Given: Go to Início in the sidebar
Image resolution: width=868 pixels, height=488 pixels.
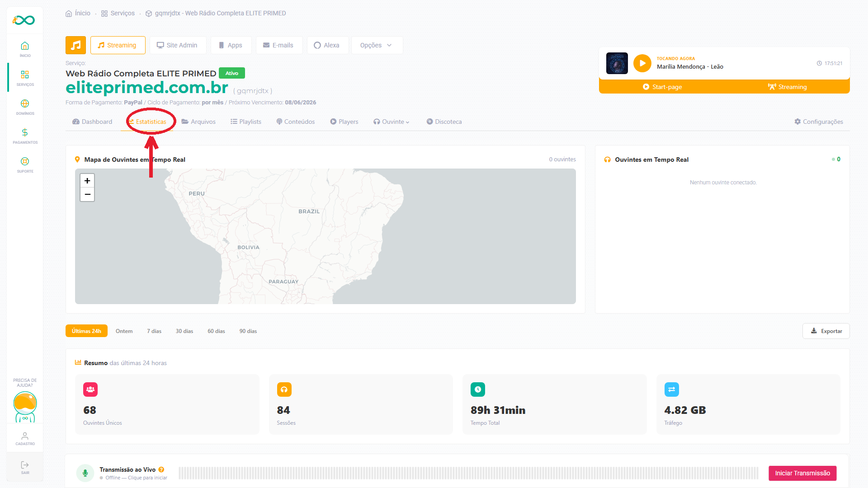Looking at the screenshot, I should point(25,49).
